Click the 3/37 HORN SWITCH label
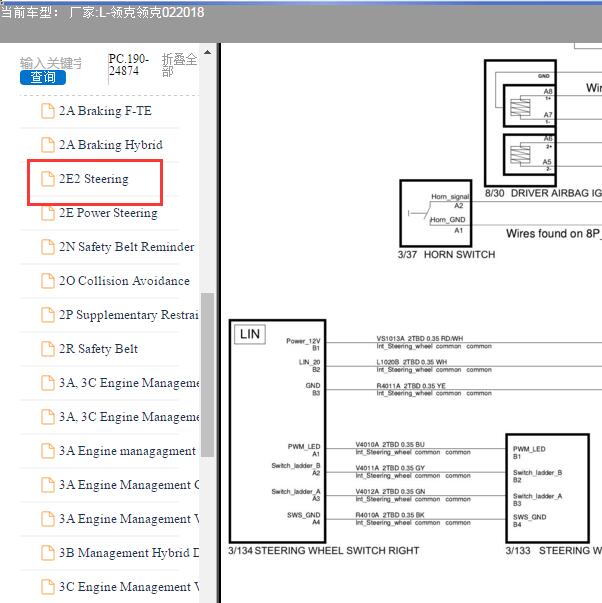 [x=446, y=255]
